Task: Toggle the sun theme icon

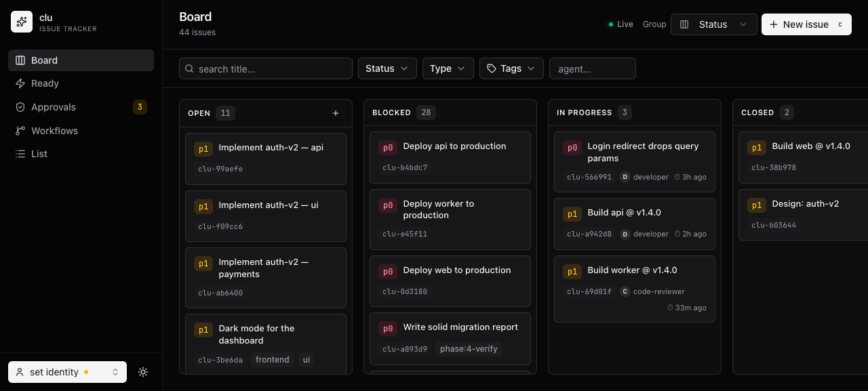Action: click(143, 372)
